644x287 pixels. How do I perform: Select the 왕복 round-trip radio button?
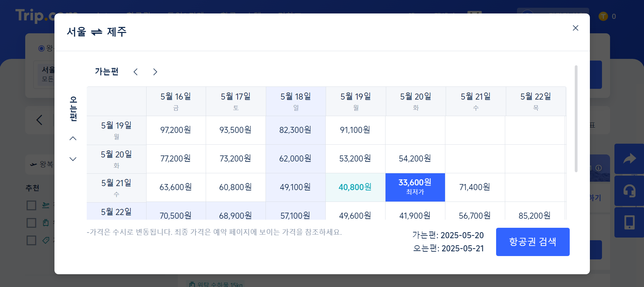tap(41, 48)
